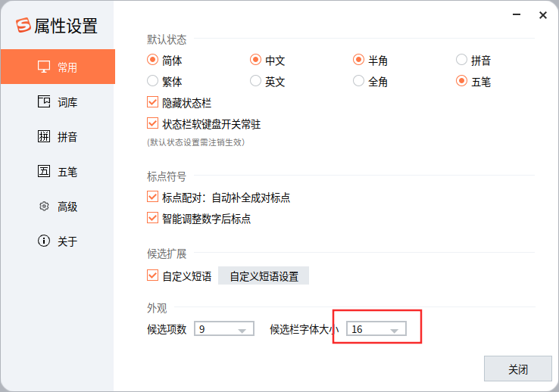Uncheck the 隐藏状态栏 checkbox
The height and width of the screenshot is (392, 559).
[152, 102]
